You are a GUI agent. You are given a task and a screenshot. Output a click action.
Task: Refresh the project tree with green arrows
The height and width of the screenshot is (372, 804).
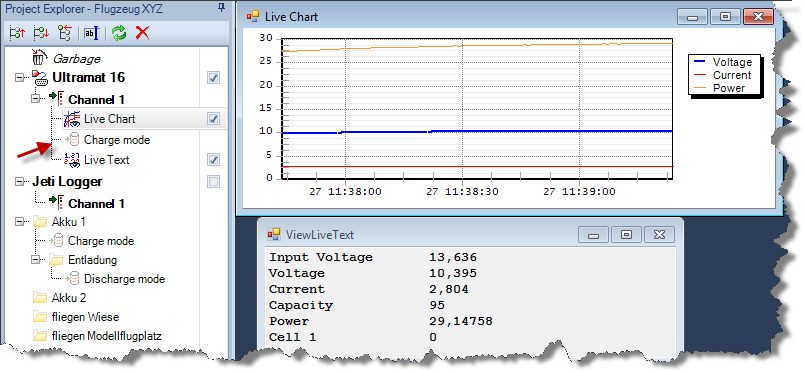[x=119, y=33]
